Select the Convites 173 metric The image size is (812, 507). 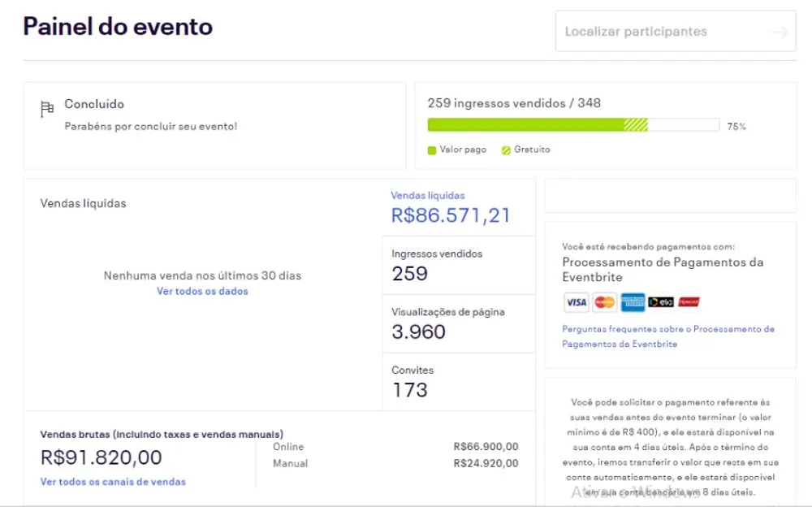tap(459, 382)
